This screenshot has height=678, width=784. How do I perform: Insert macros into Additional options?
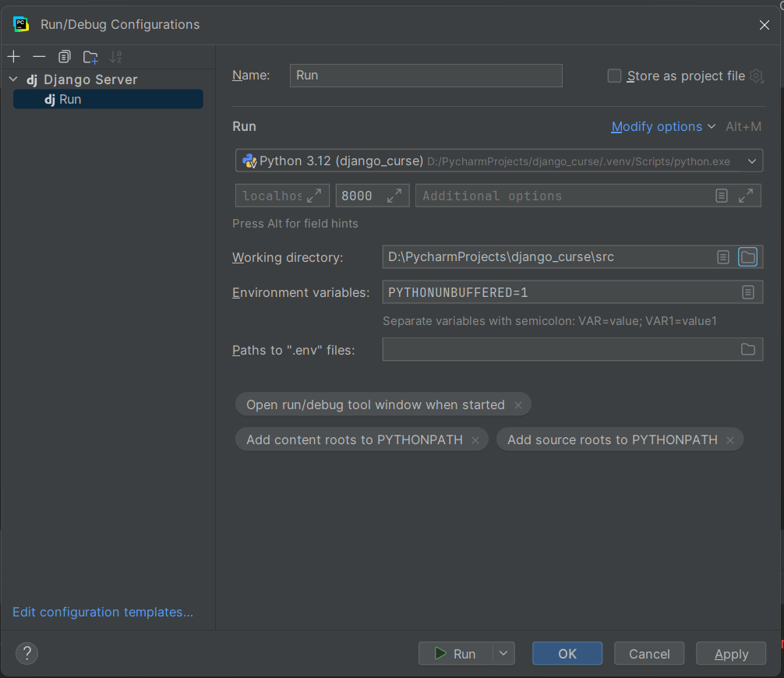click(x=722, y=196)
